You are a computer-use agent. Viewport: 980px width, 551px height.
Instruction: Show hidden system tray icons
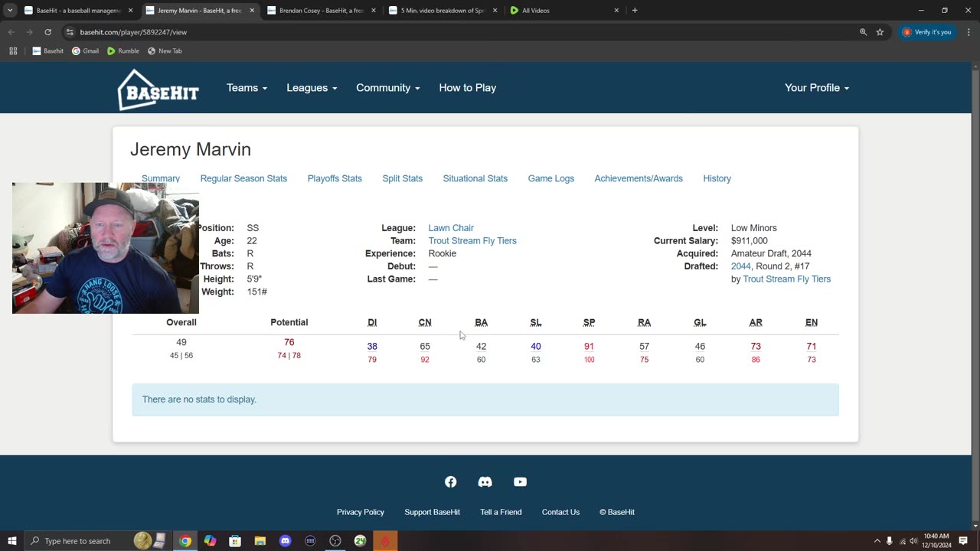[877, 541]
